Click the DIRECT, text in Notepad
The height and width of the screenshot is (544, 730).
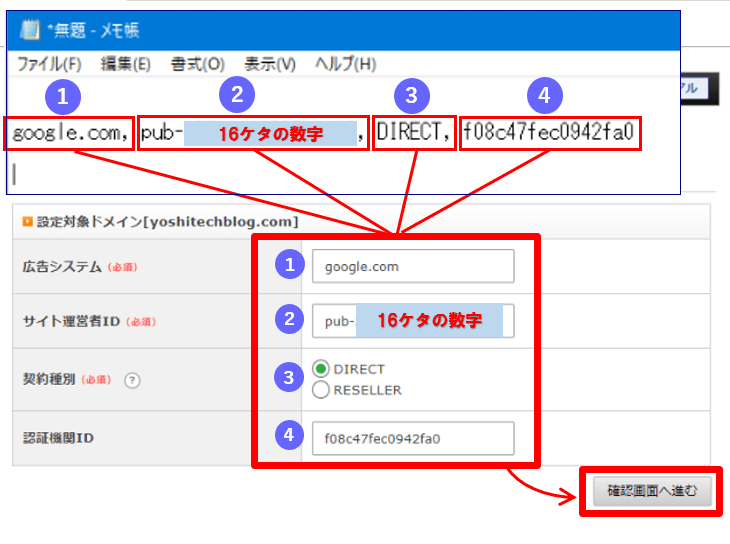(413, 132)
